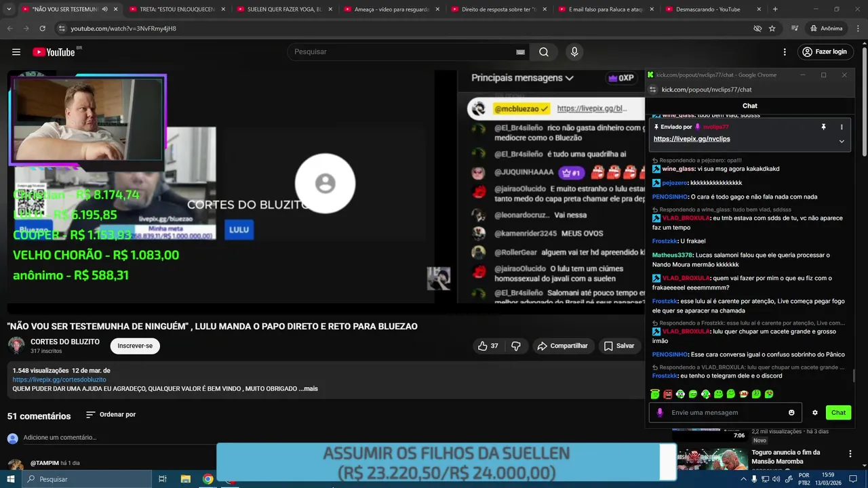Click the YouTube address bar URL
This screenshot has width=868, height=488.
(x=123, y=28)
